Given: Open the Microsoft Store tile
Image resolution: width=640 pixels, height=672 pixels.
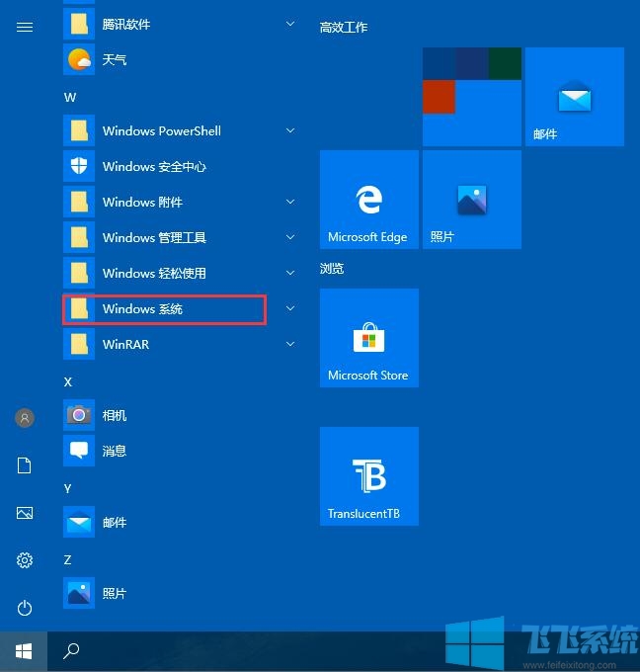Looking at the screenshot, I should click(368, 338).
